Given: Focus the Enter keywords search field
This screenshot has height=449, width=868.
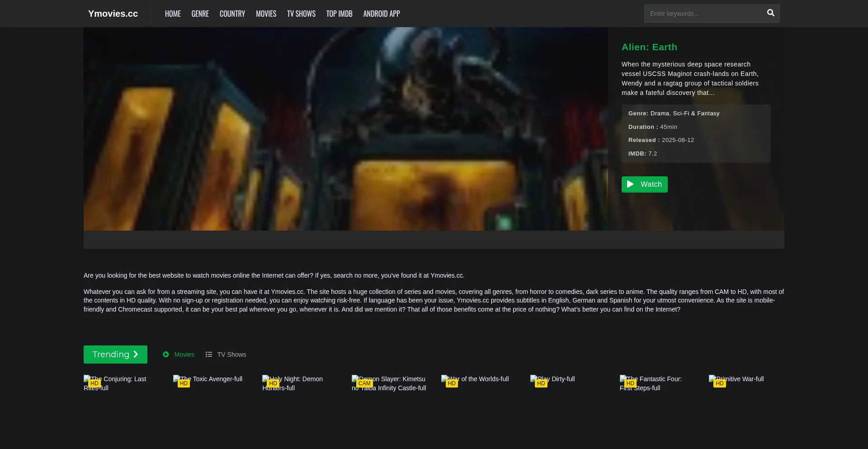Looking at the screenshot, I should (x=703, y=14).
